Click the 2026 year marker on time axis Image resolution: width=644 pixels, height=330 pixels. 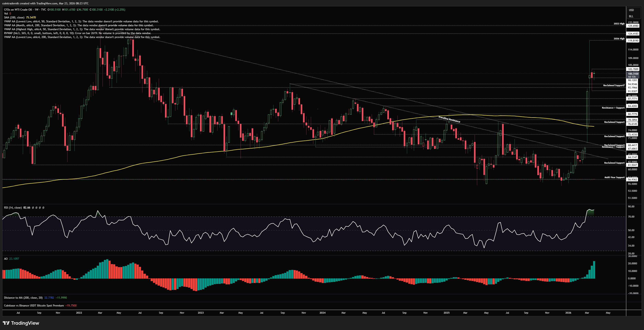(x=568, y=313)
